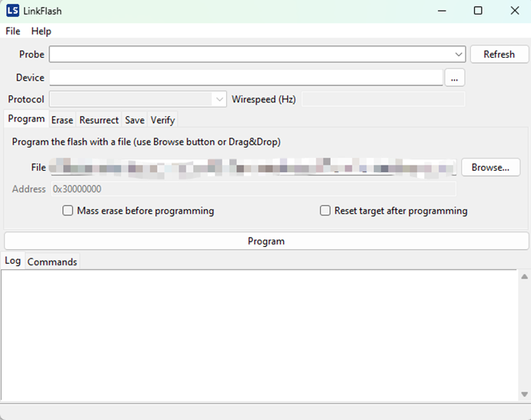Click the Address field showing 0x30000000

point(254,189)
